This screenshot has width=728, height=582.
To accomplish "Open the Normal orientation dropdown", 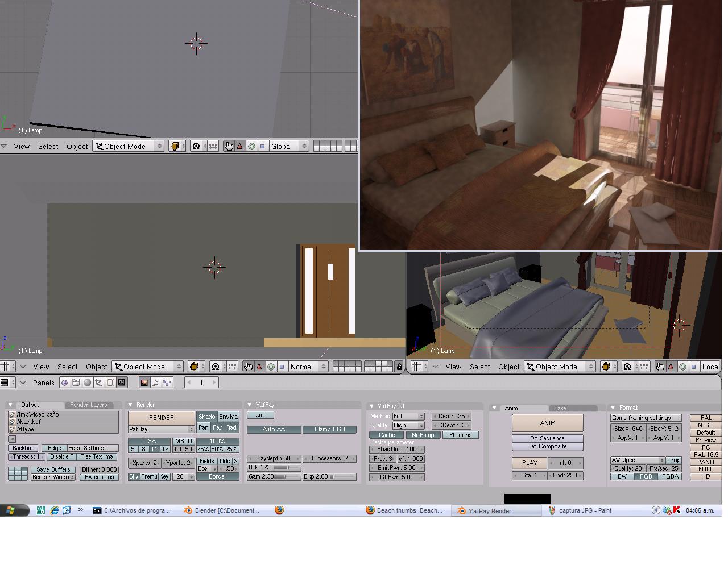I will click(x=308, y=367).
